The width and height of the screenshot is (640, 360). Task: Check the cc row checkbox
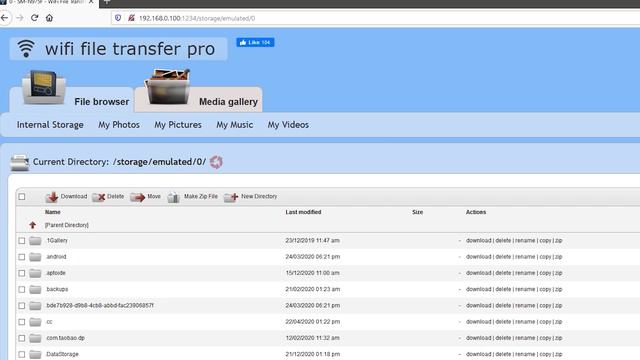[x=22, y=322]
